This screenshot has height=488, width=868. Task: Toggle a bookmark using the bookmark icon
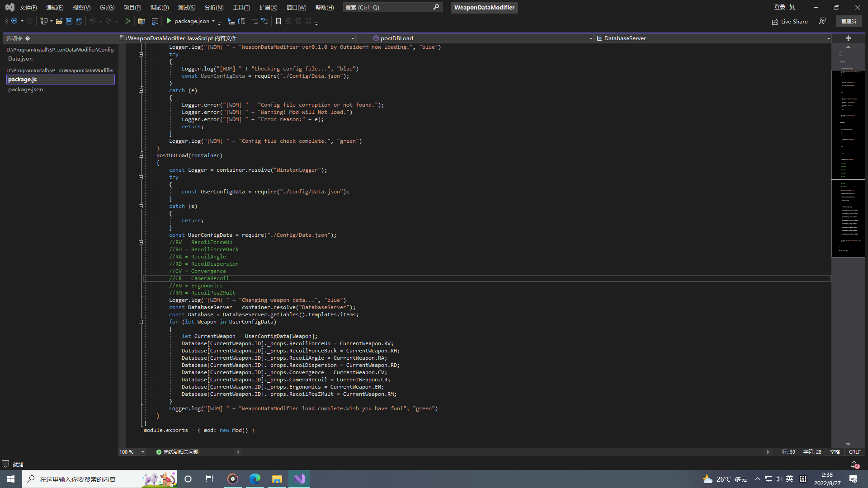click(x=278, y=21)
